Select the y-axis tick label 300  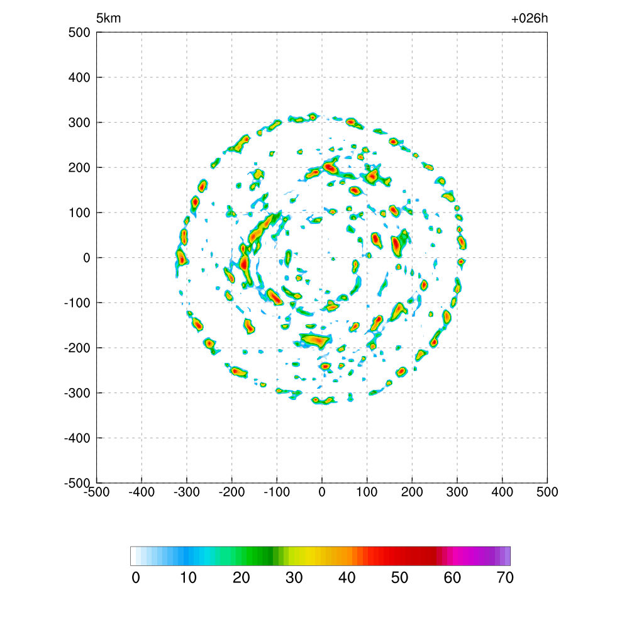(79, 123)
